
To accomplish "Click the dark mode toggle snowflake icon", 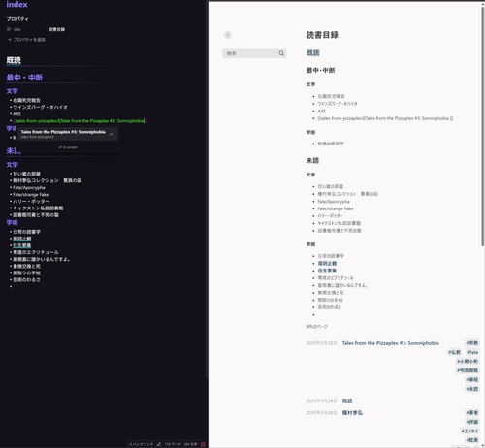I will pyautogui.click(x=228, y=35).
